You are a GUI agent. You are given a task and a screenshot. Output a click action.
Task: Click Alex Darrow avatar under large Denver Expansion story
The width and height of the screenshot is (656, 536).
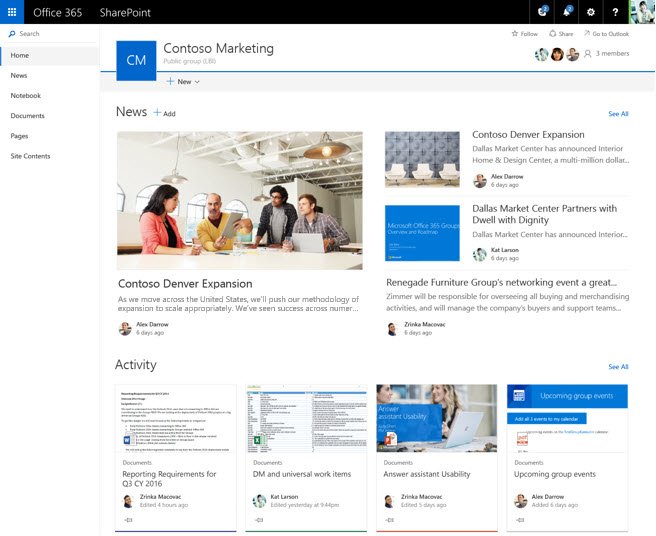(x=125, y=328)
